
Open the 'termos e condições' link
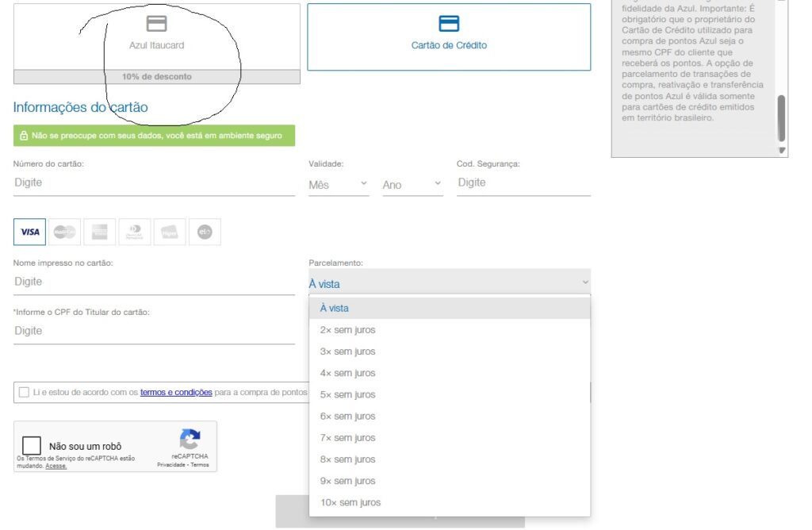coord(176,392)
